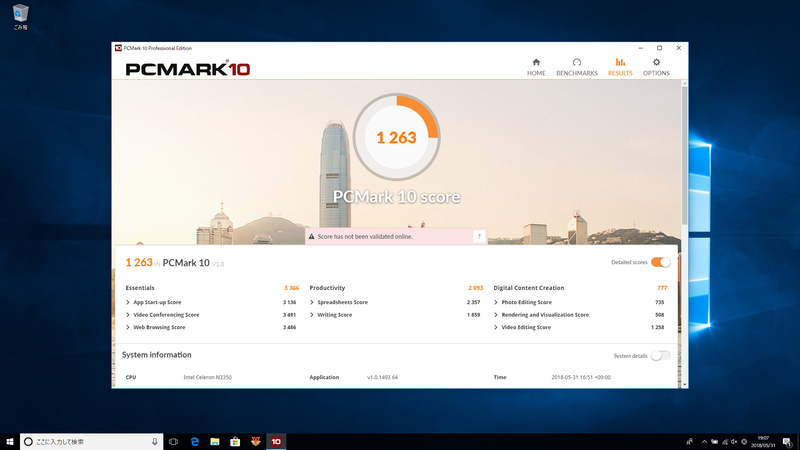800x450 pixels.
Task: Open Task View from taskbar
Action: pyautogui.click(x=173, y=441)
